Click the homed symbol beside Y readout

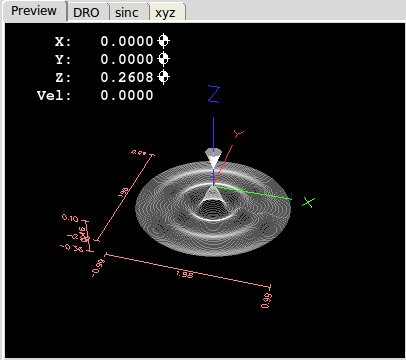point(163,59)
